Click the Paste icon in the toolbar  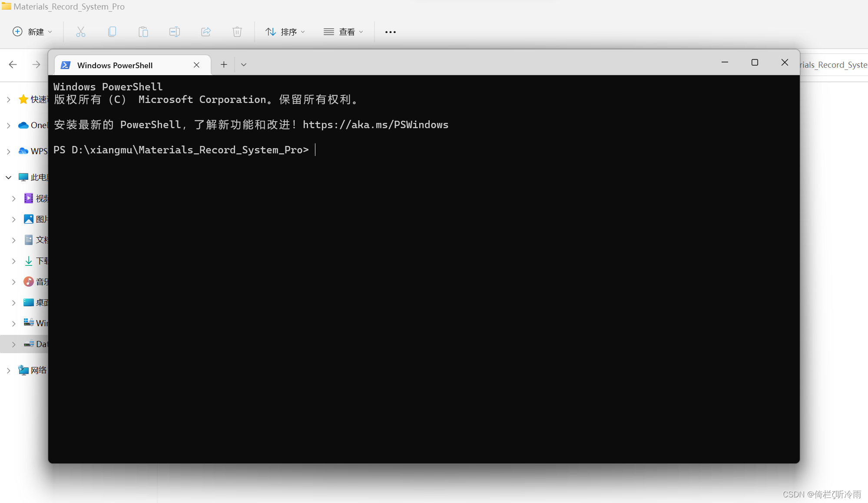pos(143,31)
